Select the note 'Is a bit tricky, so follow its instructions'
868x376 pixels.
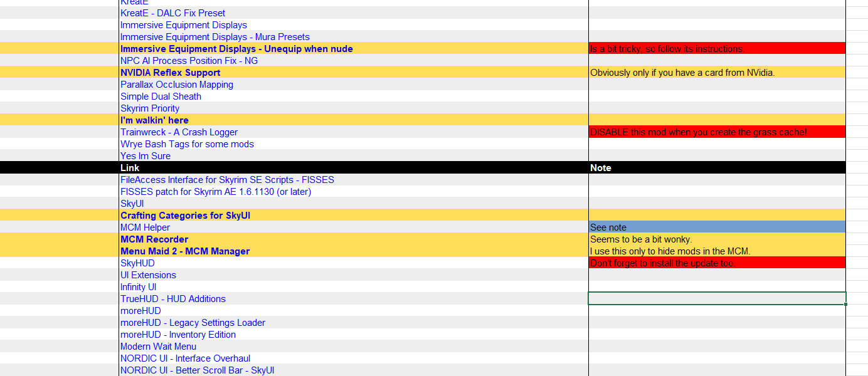click(x=717, y=49)
